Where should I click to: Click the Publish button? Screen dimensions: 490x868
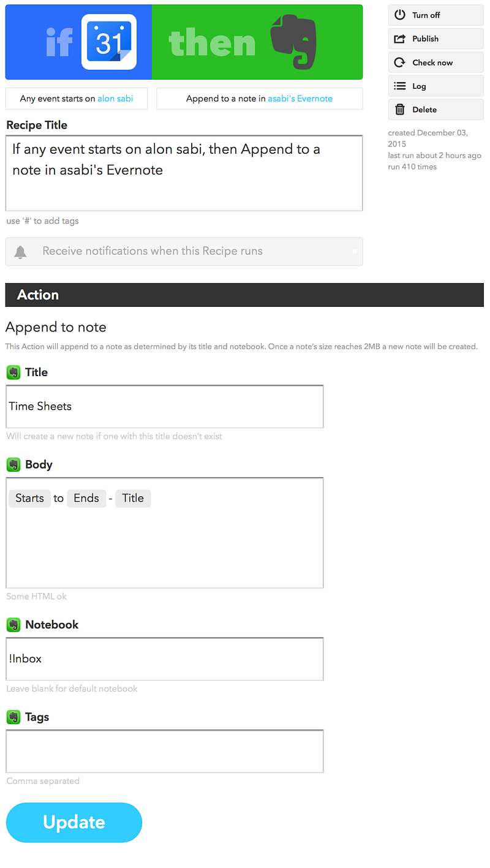pyautogui.click(x=435, y=39)
